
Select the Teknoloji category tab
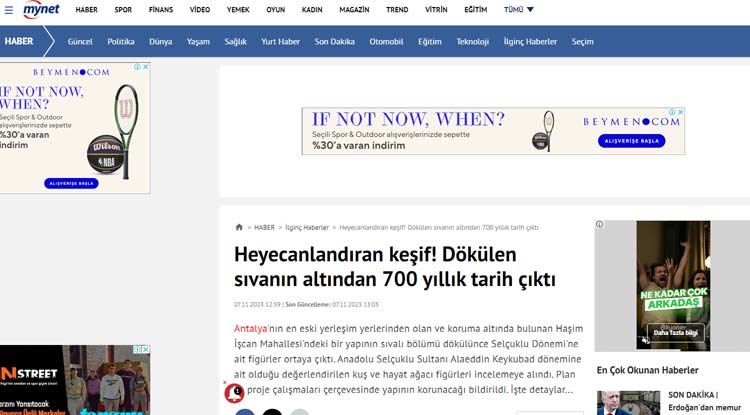472,42
